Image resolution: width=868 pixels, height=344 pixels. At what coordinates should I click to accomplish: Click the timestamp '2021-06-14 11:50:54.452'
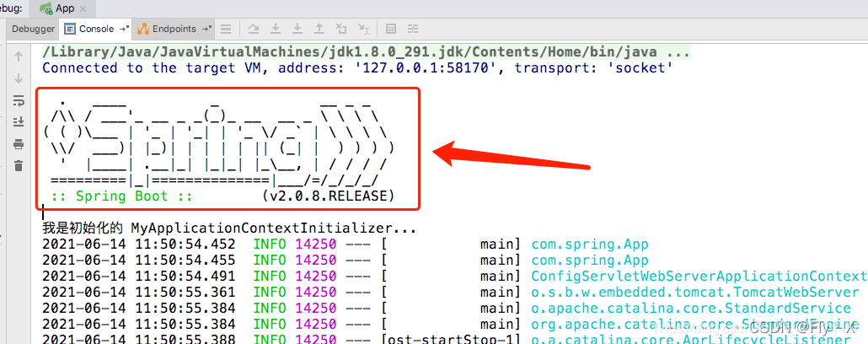coord(138,245)
